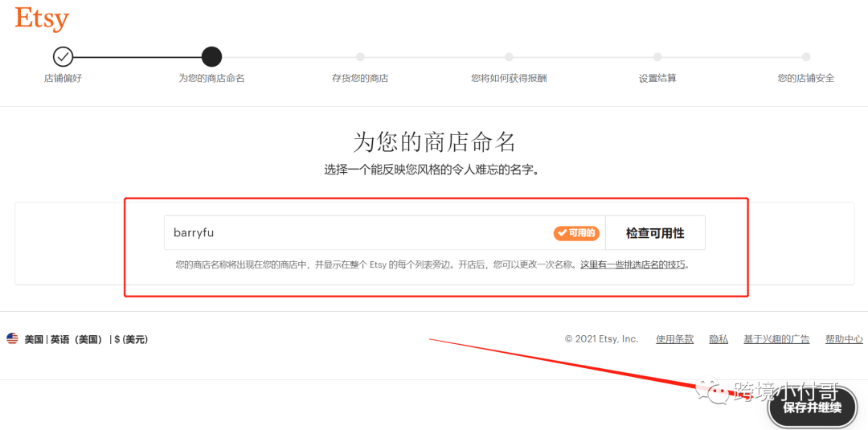Click the 存货您的商店 step dot
Viewport: 868px width, 430px height.
[360, 56]
